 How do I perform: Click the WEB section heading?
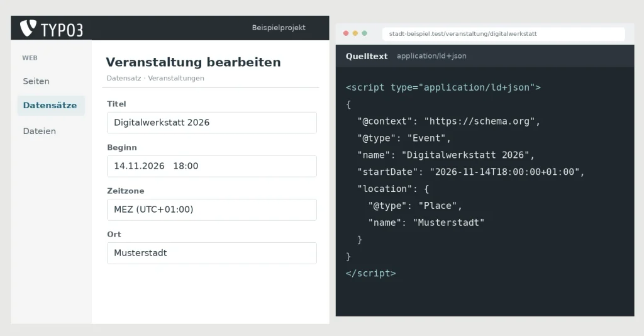click(30, 58)
